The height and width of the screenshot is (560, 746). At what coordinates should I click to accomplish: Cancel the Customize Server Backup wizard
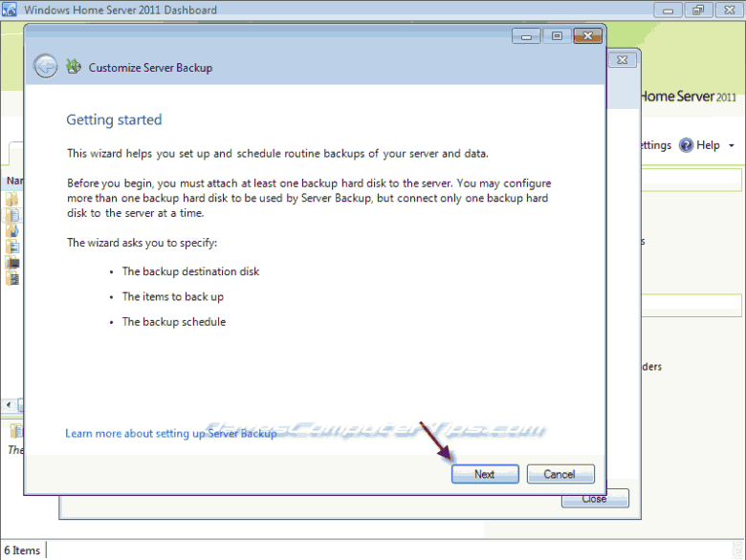pos(559,474)
